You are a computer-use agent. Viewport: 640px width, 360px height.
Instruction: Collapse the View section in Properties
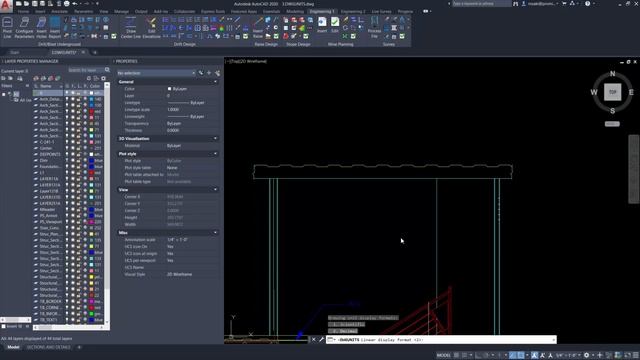click(x=215, y=189)
